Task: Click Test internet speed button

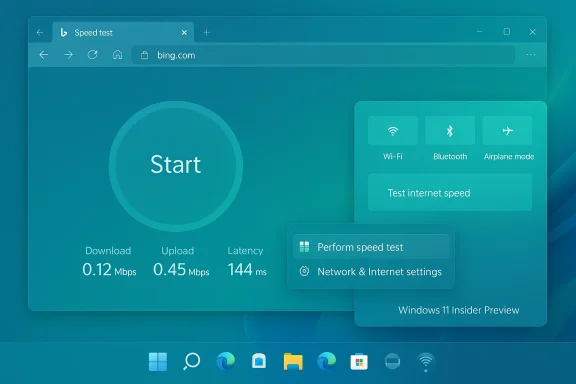Action: (450, 193)
